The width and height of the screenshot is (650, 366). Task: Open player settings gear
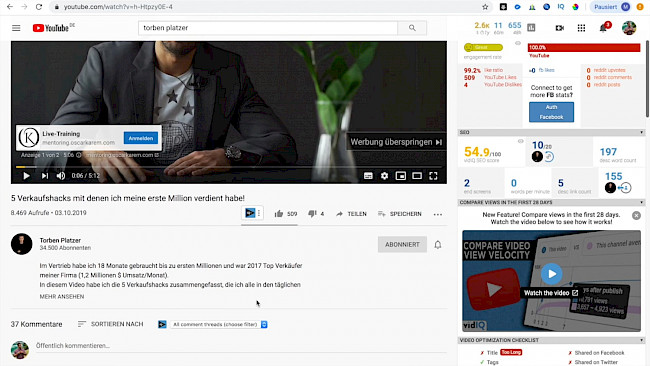pyautogui.click(x=384, y=176)
